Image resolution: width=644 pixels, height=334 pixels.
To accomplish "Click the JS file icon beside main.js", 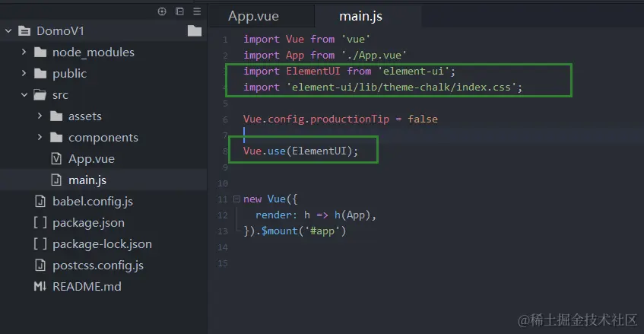I will tap(56, 180).
